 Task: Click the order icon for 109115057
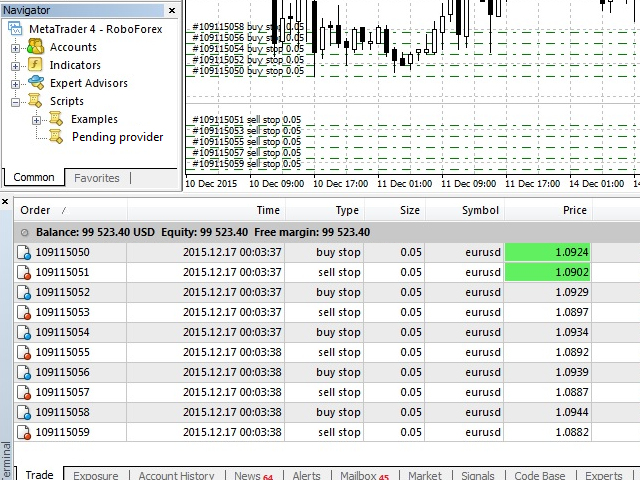(24, 392)
